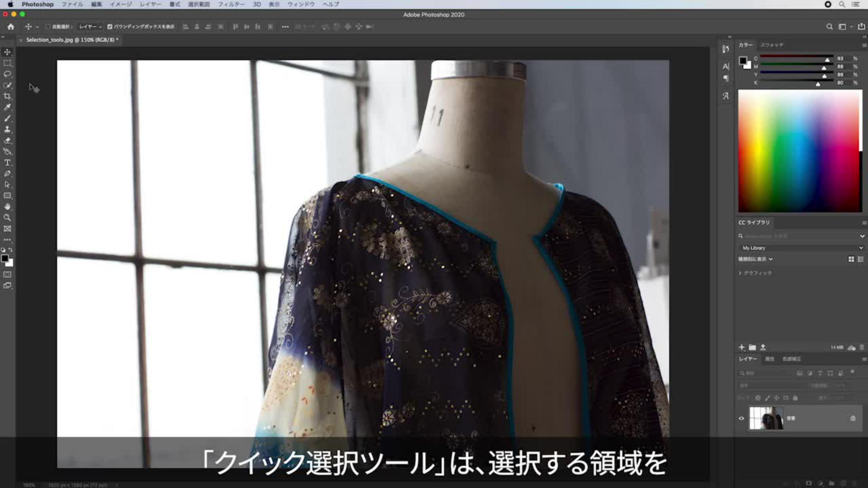This screenshot has height=488, width=868.
Task: Switch to the スウォッチ tab
Action: pos(773,45)
